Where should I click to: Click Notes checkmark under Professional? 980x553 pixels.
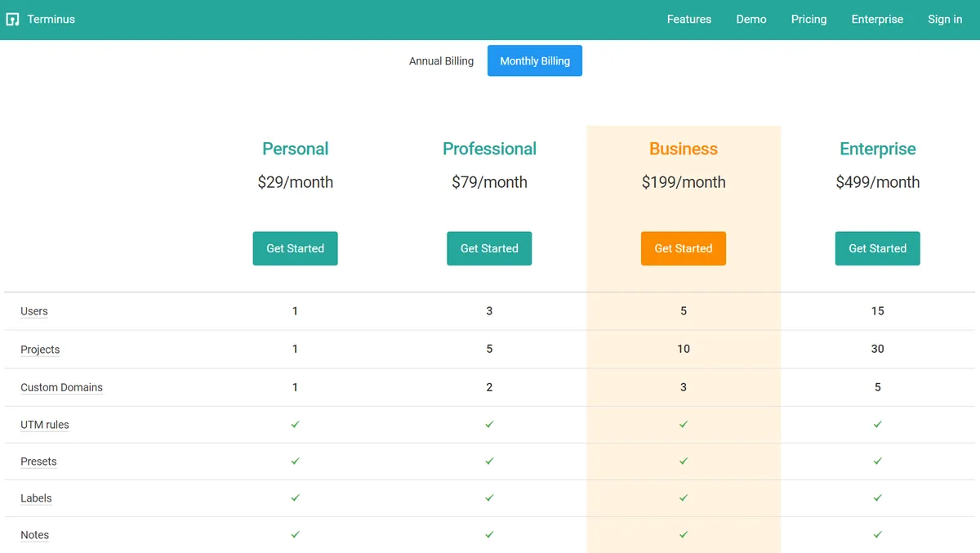point(489,535)
